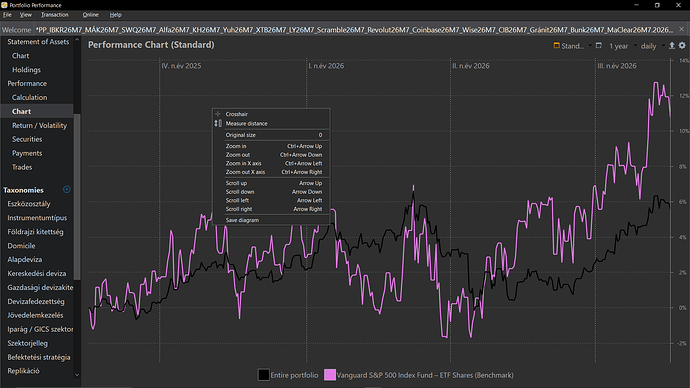This screenshot has height=388, width=690.
Task: Open chart configuration gear icon
Action: point(682,46)
